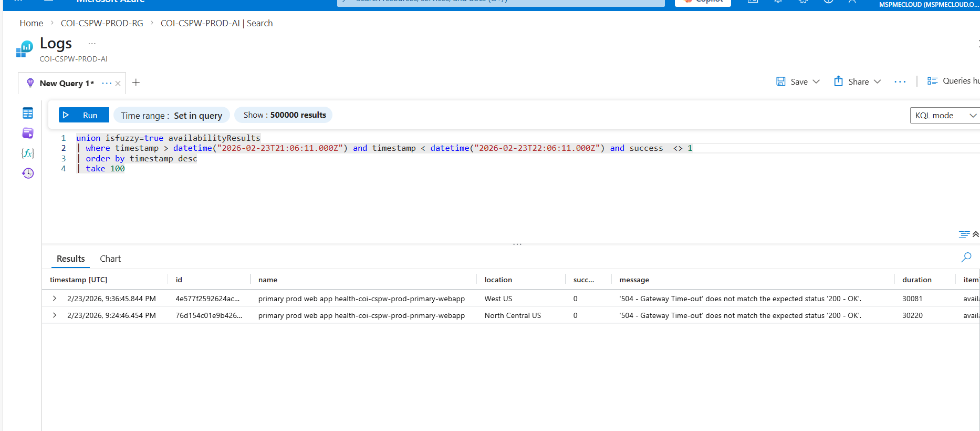
Task: Open the ellipsis menu next to Logs title
Action: click(x=92, y=44)
